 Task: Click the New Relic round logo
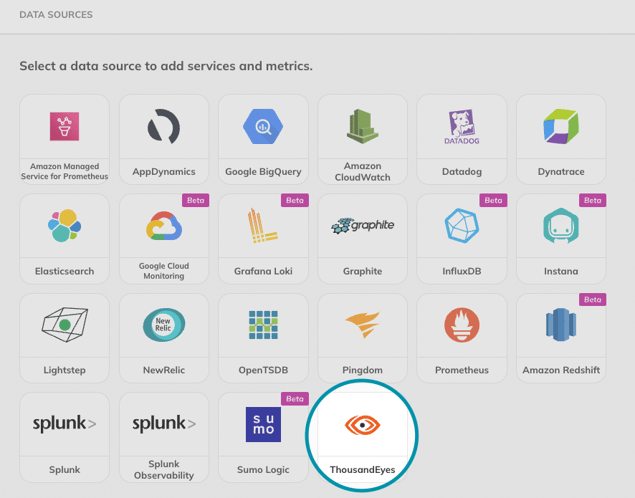coord(164,325)
